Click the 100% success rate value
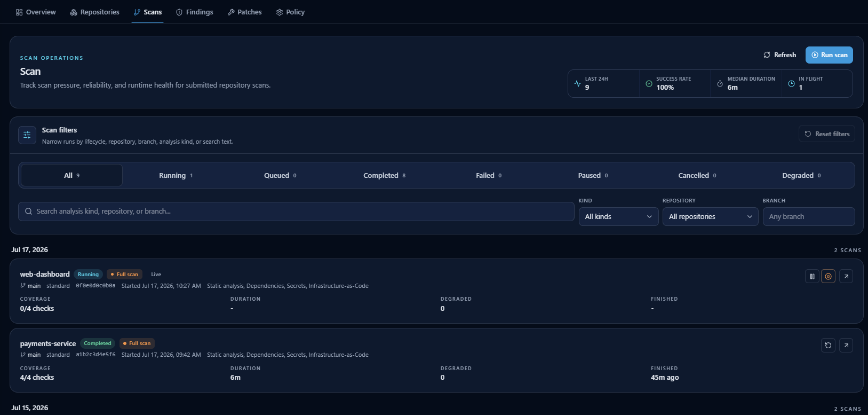The image size is (868, 415). (x=665, y=88)
